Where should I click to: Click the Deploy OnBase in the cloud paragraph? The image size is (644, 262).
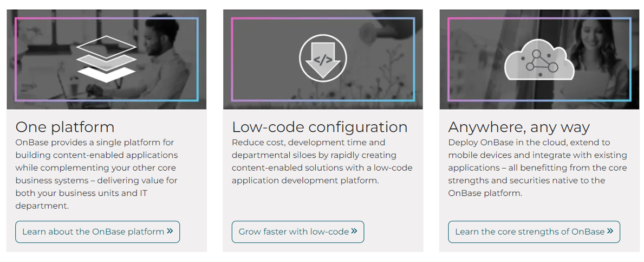[538, 168]
